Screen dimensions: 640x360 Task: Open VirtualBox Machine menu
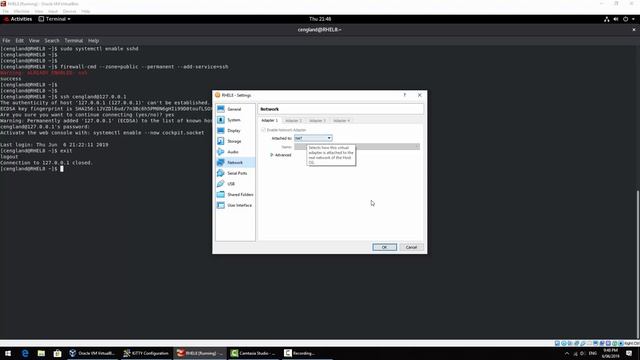(22, 11)
